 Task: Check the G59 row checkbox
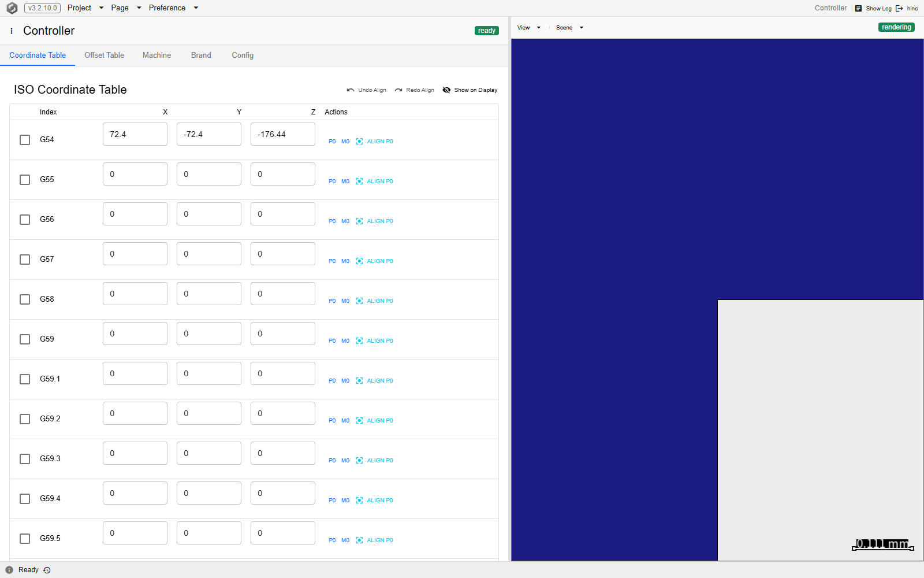(x=25, y=339)
